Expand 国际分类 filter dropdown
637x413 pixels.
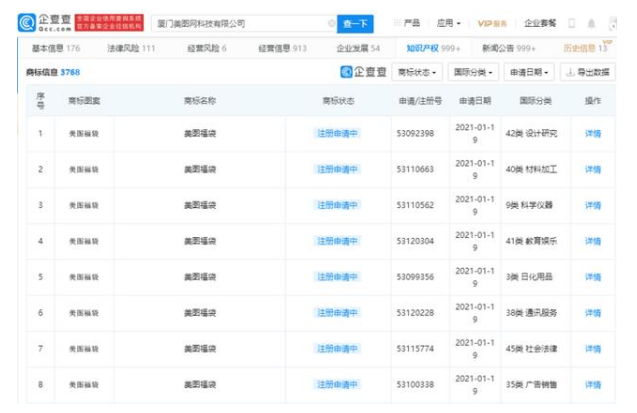point(473,72)
